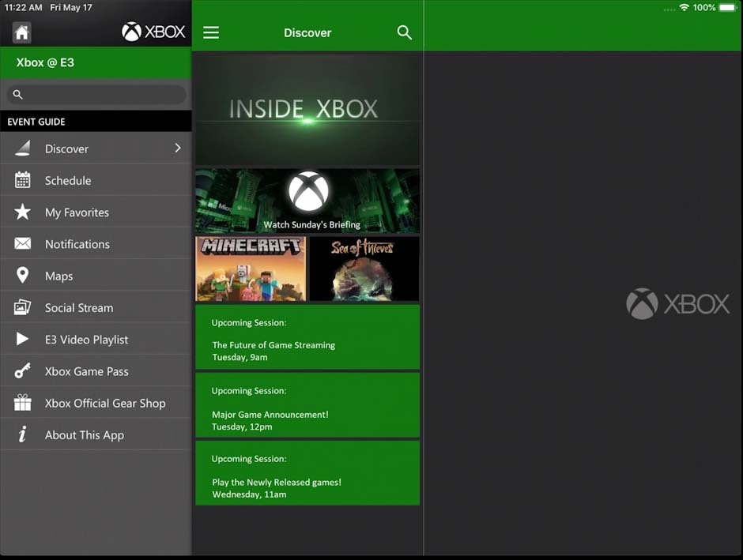
Task: Expand the Discover row chevron
Action: pyautogui.click(x=178, y=148)
